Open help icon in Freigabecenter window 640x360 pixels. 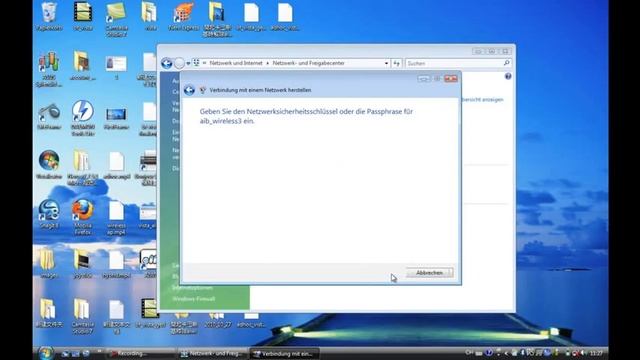point(508,76)
